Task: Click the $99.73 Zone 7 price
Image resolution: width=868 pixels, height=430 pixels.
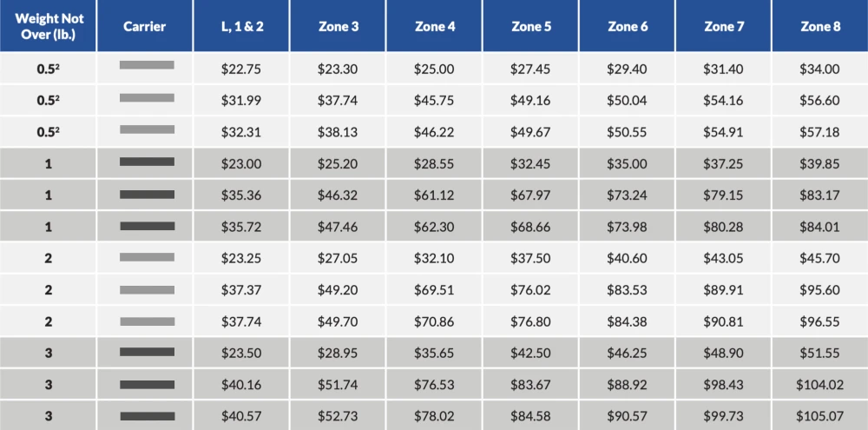Action: click(724, 415)
